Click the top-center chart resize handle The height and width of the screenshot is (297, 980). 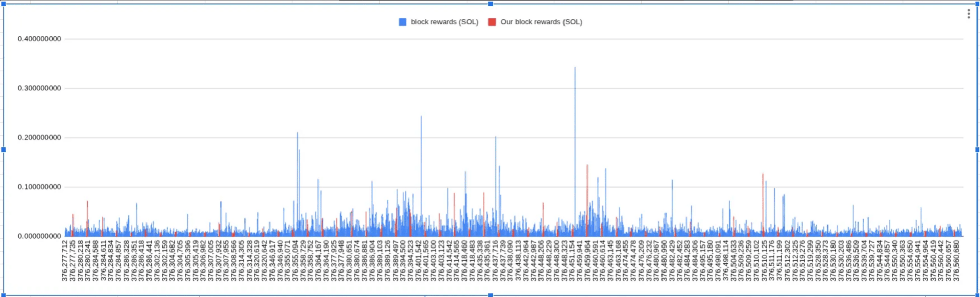click(x=491, y=4)
